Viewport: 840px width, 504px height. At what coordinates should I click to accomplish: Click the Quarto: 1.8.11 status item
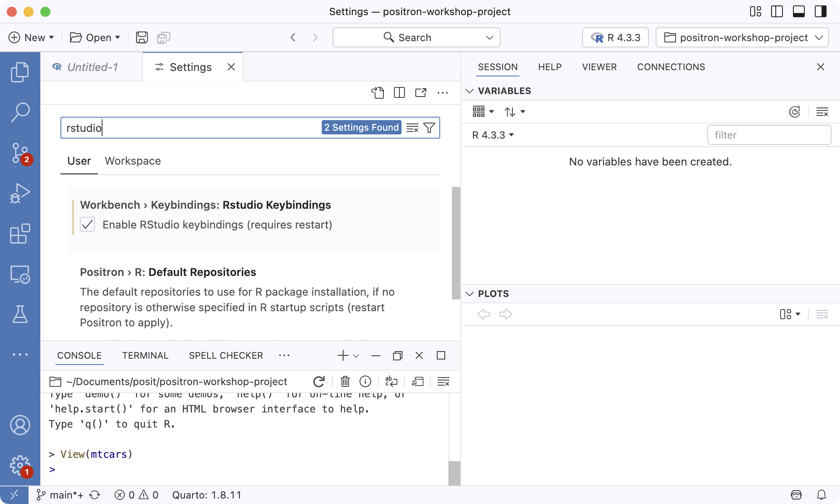tap(207, 495)
